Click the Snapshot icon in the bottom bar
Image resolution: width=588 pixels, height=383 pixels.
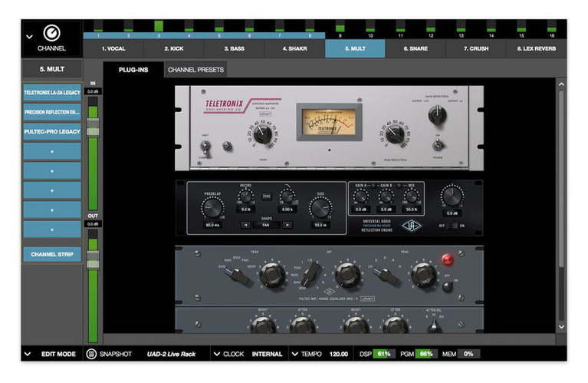(91, 354)
